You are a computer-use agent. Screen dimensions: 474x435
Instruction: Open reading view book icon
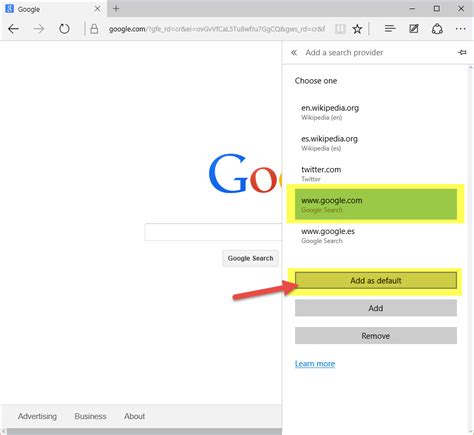click(x=340, y=29)
